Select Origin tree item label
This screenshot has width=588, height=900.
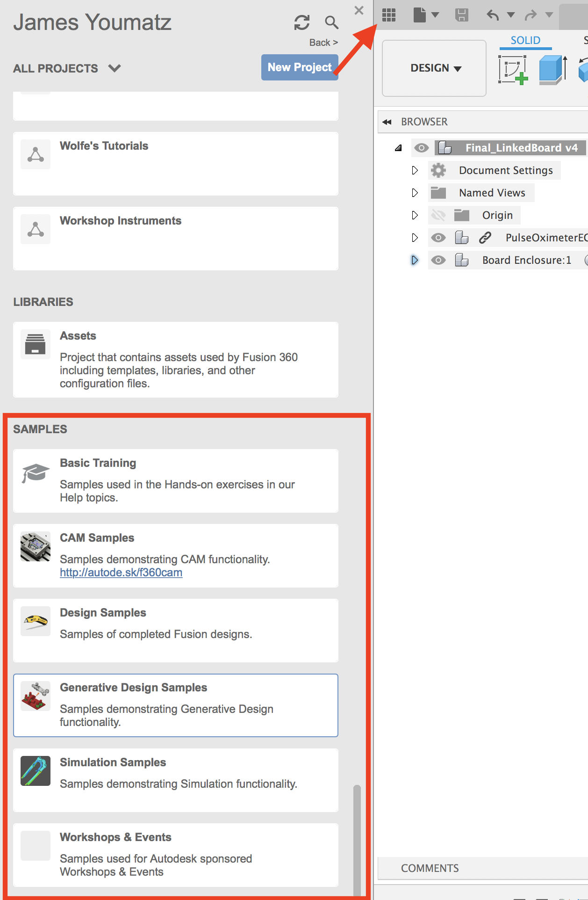click(497, 215)
